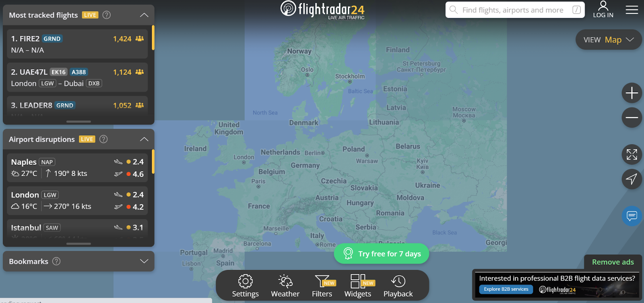Open the Weather layer options
The width and height of the screenshot is (644, 303).
point(285,286)
